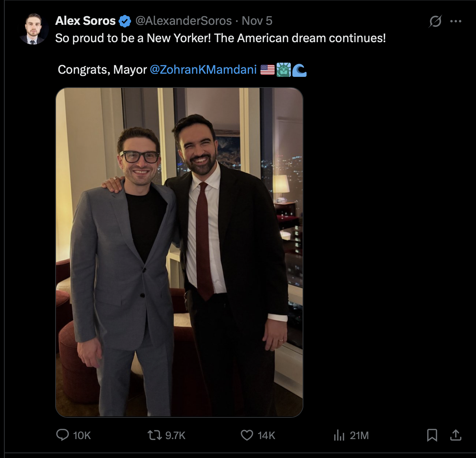Open the @AlexanderSoros handle link

tap(184, 21)
